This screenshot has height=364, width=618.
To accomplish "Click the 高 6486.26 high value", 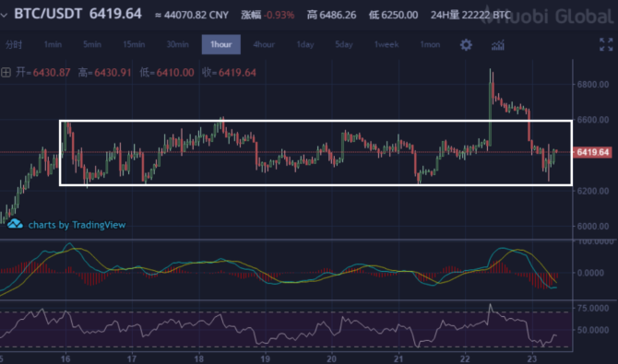I will pos(331,15).
